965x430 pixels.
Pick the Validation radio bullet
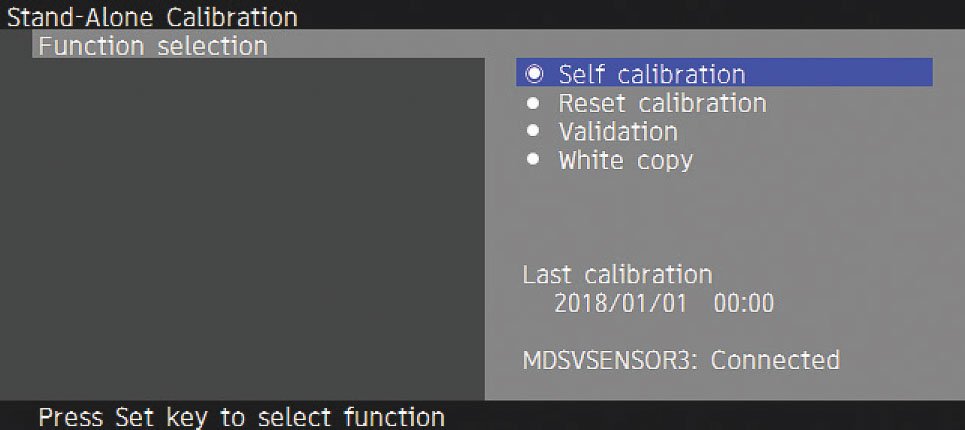coord(534,131)
